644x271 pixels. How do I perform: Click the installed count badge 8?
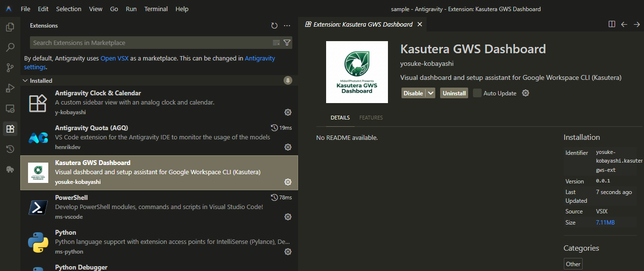pyautogui.click(x=288, y=80)
